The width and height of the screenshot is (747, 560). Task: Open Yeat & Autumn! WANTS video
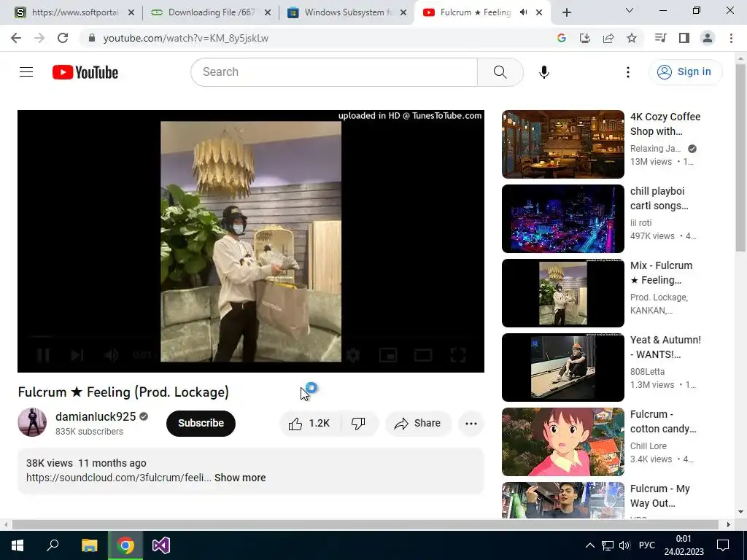click(562, 367)
